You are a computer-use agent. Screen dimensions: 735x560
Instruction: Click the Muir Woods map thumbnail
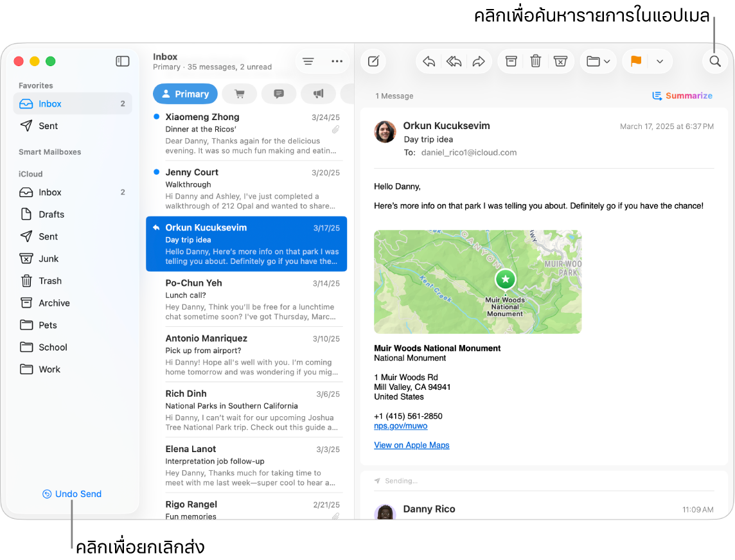tap(477, 281)
